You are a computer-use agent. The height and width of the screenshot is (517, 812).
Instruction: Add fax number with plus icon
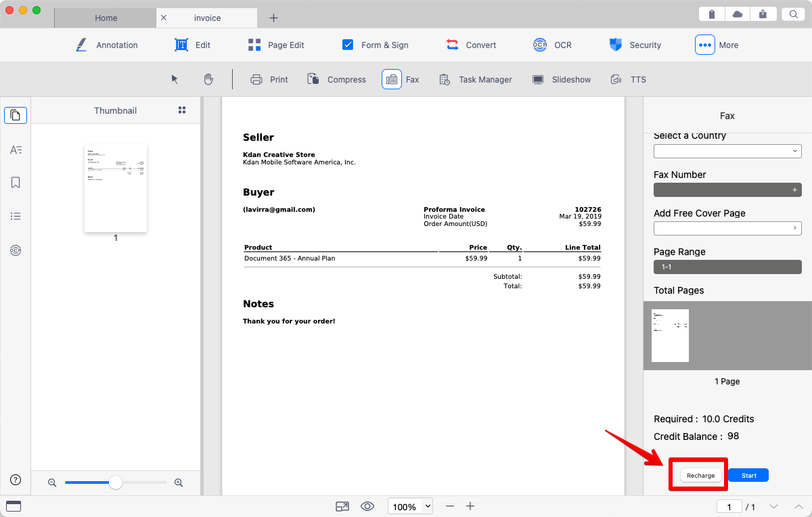pos(794,190)
